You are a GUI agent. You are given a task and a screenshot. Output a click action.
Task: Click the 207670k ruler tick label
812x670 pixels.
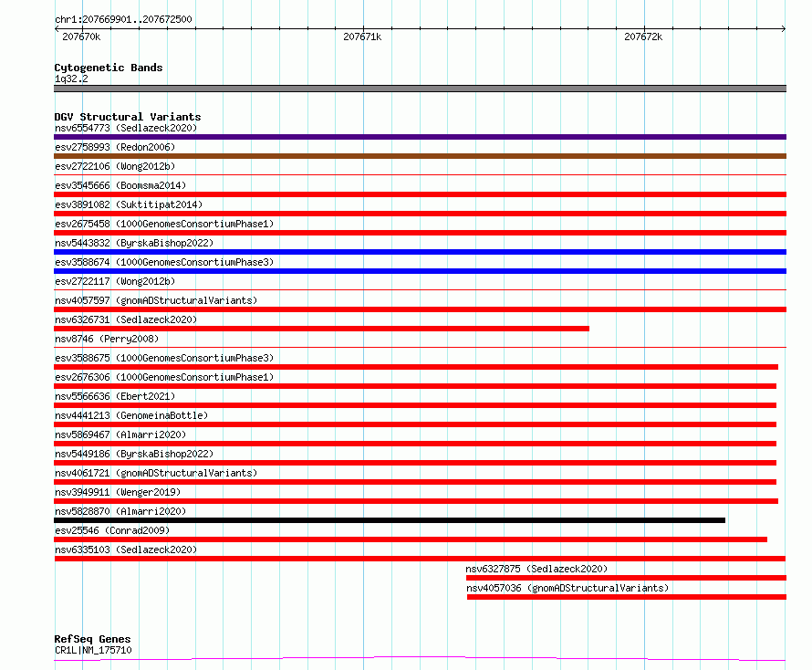point(81,37)
